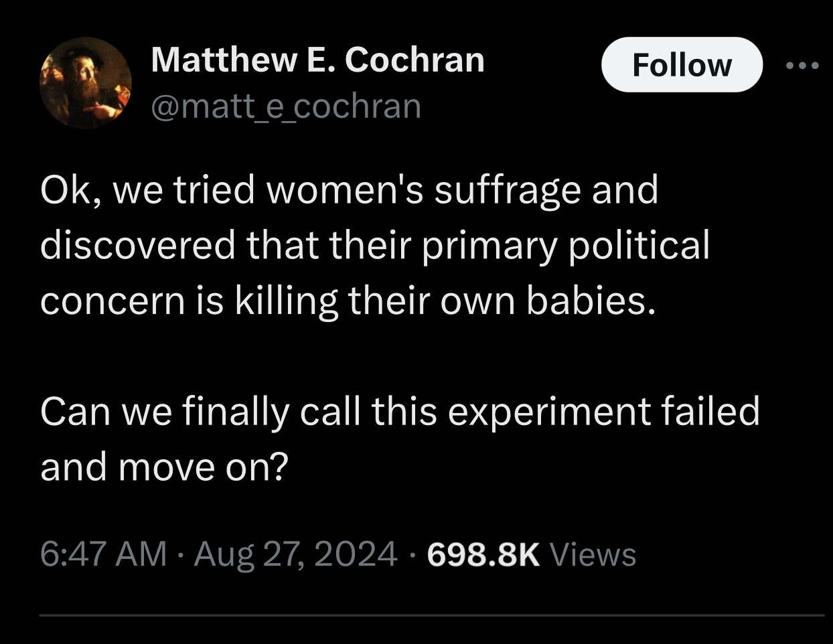Click the Aug 27, 2024 date
The width and height of the screenshot is (833, 644).
[295, 554]
